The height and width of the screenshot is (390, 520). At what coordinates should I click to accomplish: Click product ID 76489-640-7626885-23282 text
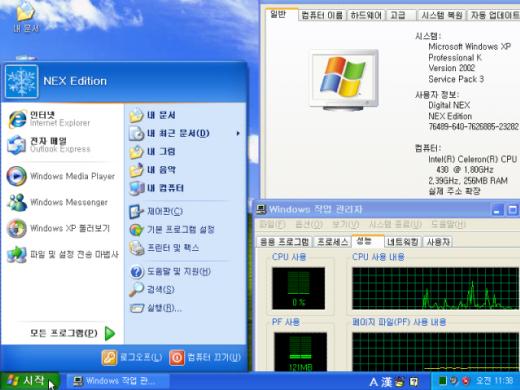(x=473, y=127)
